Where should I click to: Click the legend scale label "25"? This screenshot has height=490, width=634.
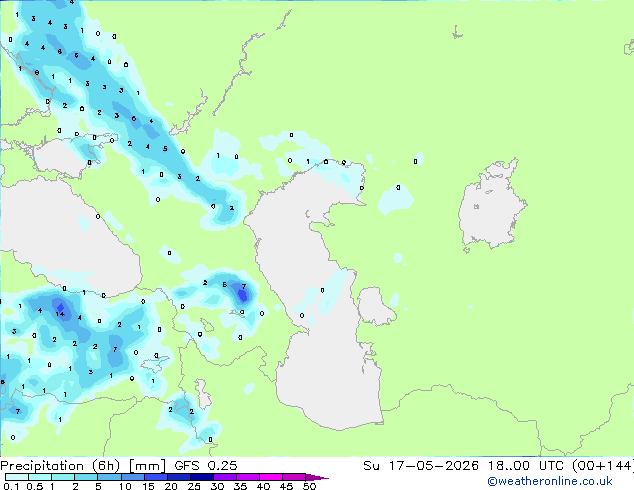194,486
